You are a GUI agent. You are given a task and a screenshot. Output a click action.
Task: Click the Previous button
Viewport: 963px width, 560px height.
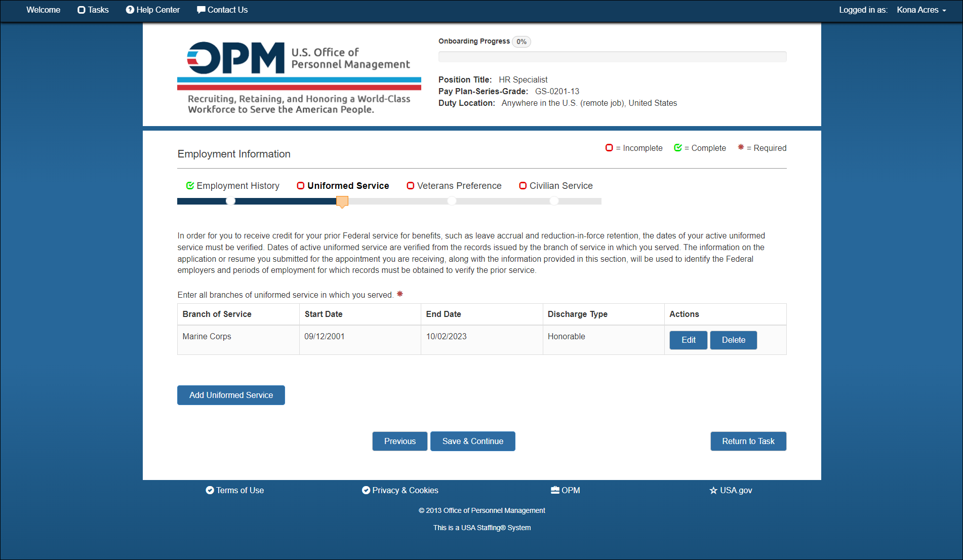(400, 442)
